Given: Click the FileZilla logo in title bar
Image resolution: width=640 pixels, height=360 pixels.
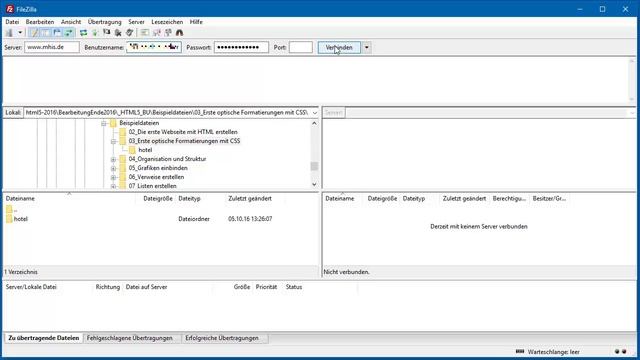Looking at the screenshot, I should point(9,9).
